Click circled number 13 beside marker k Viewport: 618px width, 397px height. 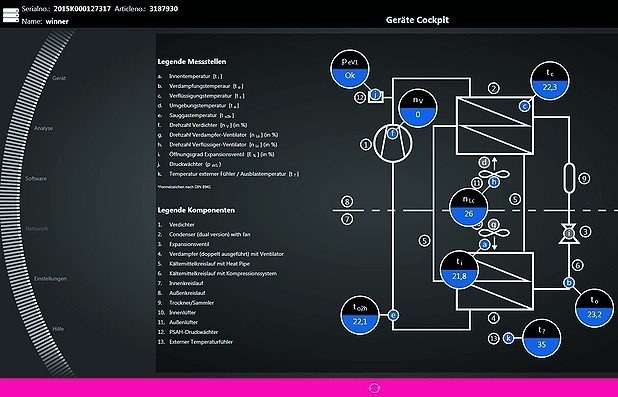pyautogui.click(x=493, y=338)
